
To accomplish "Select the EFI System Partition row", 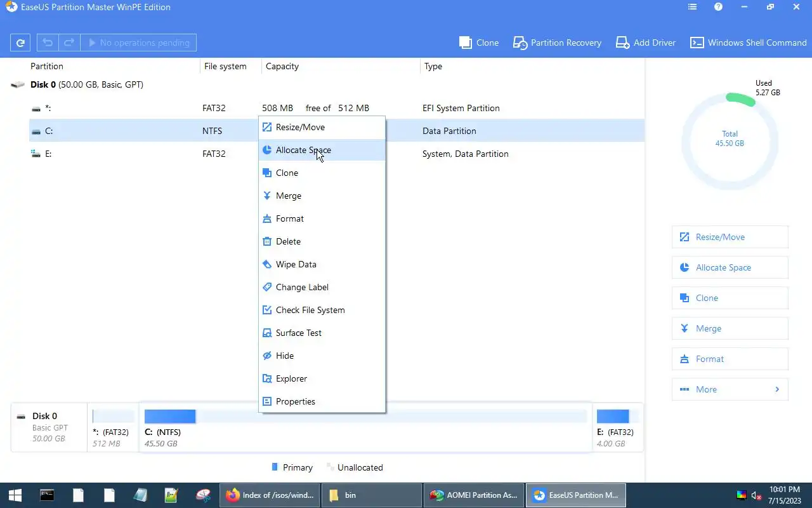I will coord(337,108).
